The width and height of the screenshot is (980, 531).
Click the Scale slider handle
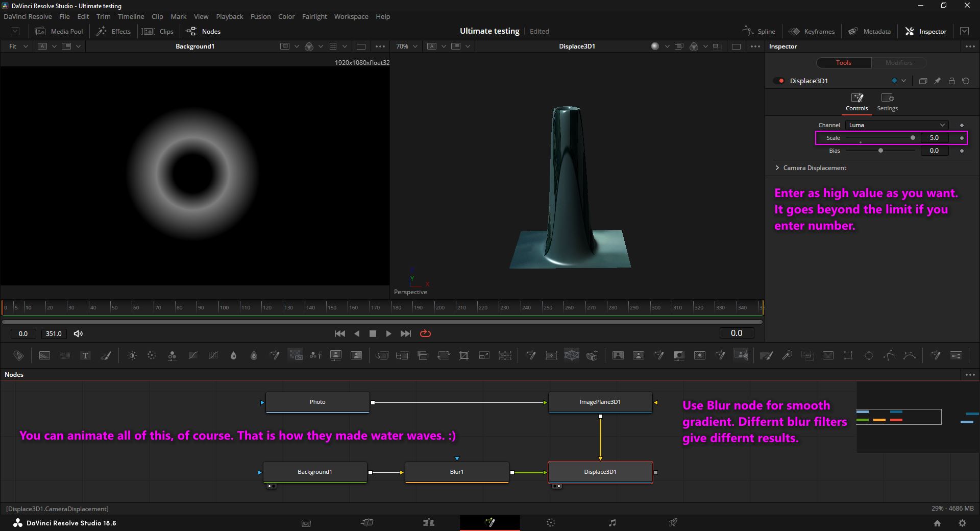(913, 138)
